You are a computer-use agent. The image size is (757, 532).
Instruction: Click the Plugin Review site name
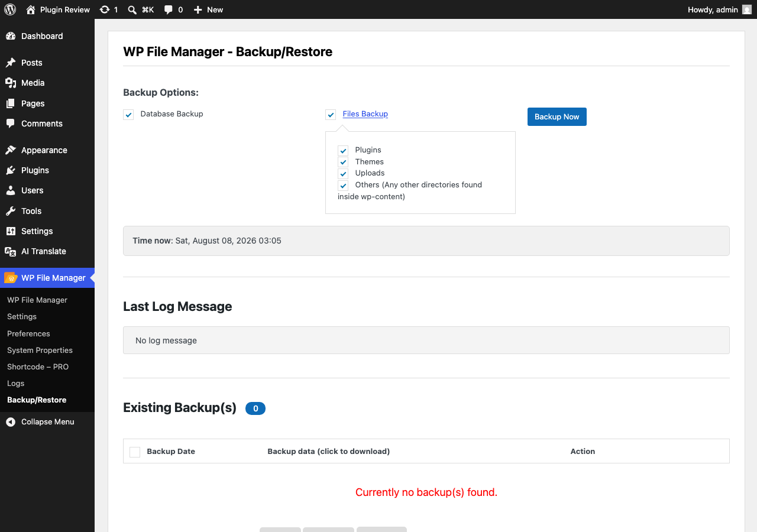point(65,9)
